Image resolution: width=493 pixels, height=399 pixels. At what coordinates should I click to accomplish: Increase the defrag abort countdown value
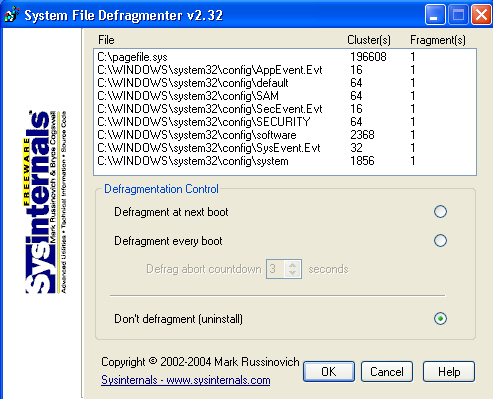point(293,265)
